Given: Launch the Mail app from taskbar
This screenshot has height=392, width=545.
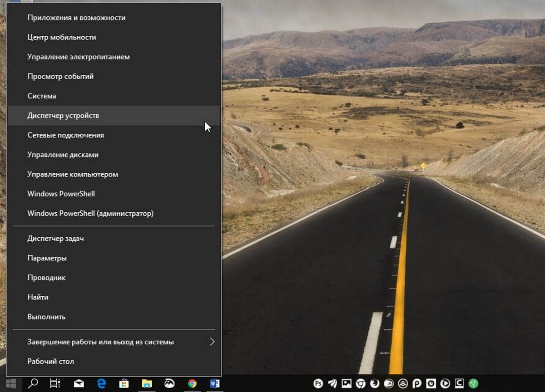Looking at the screenshot, I should tap(79, 383).
